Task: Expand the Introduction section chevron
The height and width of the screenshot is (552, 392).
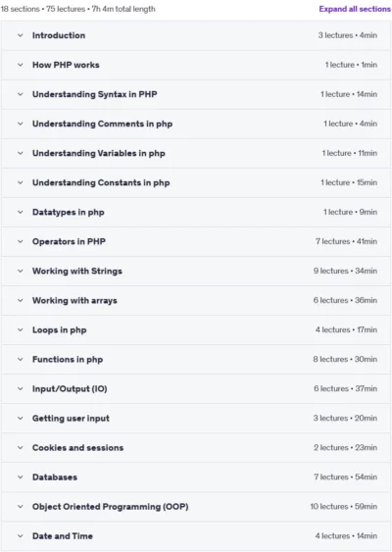Action: pos(21,35)
